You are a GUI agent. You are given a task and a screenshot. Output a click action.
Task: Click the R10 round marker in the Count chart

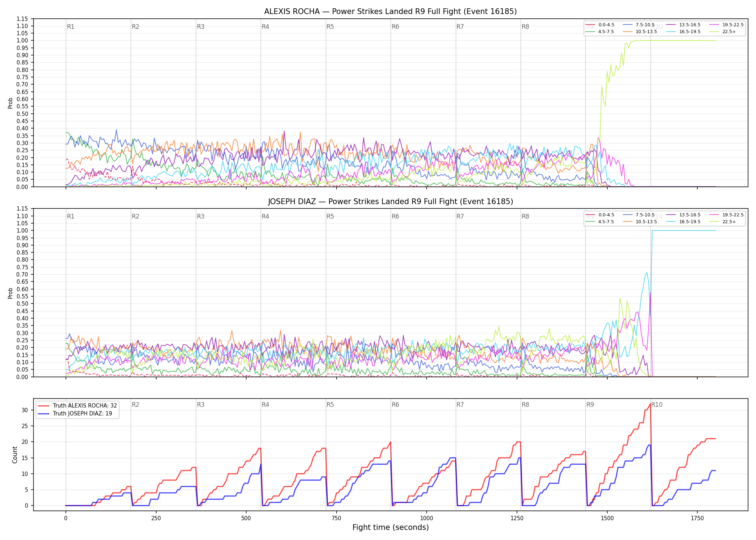(657, 405)
